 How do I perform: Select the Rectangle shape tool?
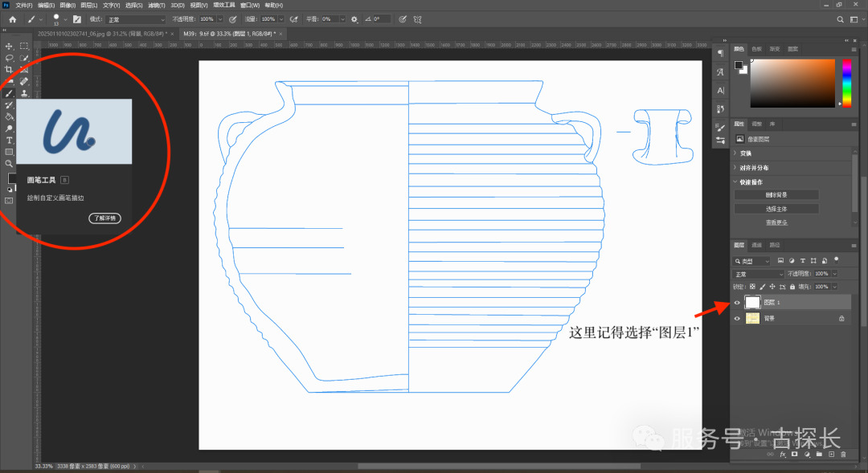9,152
